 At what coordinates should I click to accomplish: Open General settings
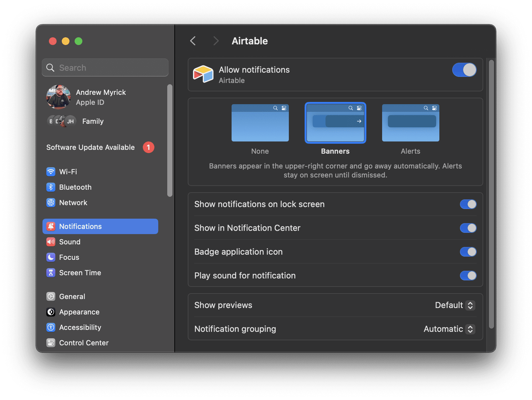(100, 296)
